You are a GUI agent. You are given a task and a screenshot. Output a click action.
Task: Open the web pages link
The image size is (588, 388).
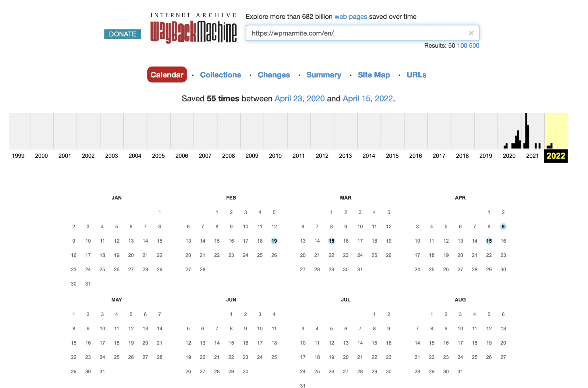(x=351, y=17)
